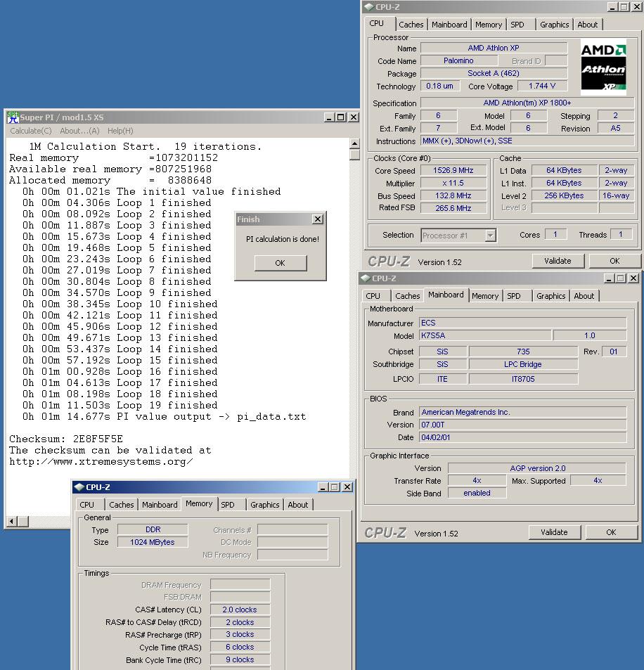Screen dimensions: 644x670
Task: Click Validate in the top CPU-Z window
Action: pyautogui.click(x=558, y=261)
